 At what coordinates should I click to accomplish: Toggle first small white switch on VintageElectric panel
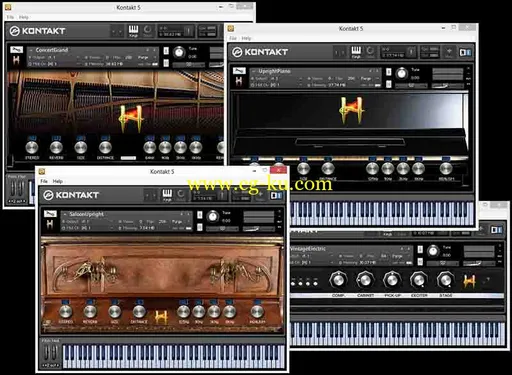(x=293, y=284)
